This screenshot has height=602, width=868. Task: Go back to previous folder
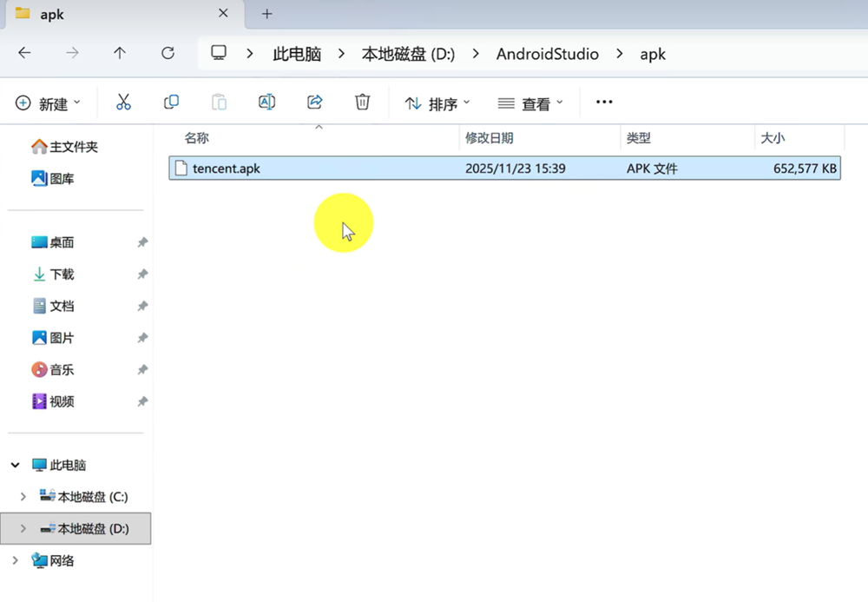[x=24, y=53]
